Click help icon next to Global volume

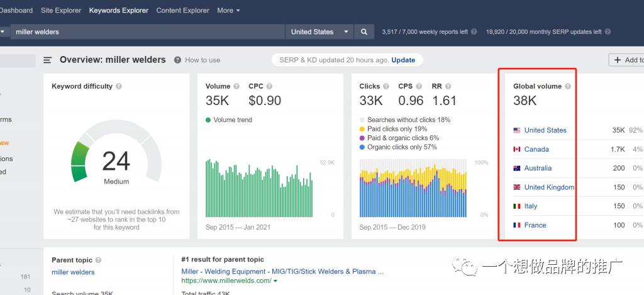[568, 86]
